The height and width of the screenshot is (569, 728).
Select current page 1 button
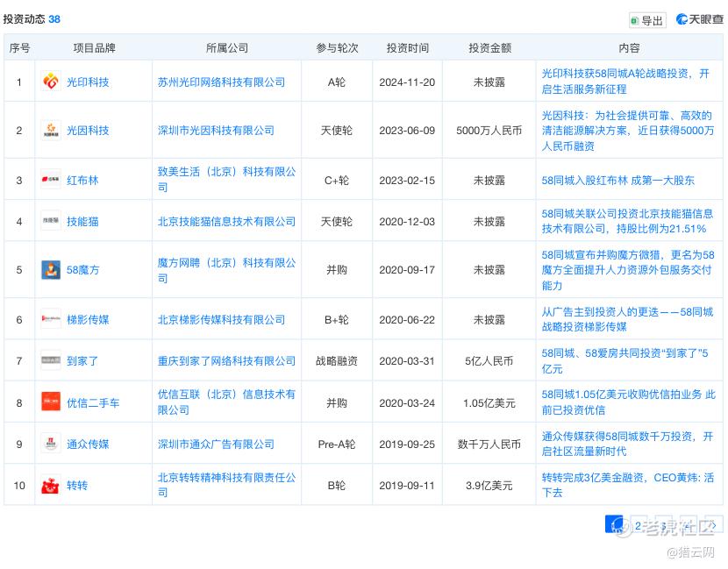[614, 525]
